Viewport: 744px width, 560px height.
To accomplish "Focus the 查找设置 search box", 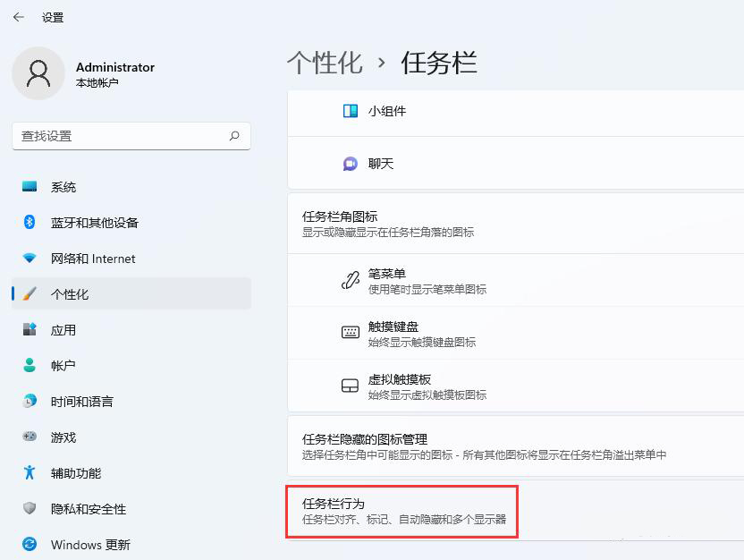I will 131,136.
